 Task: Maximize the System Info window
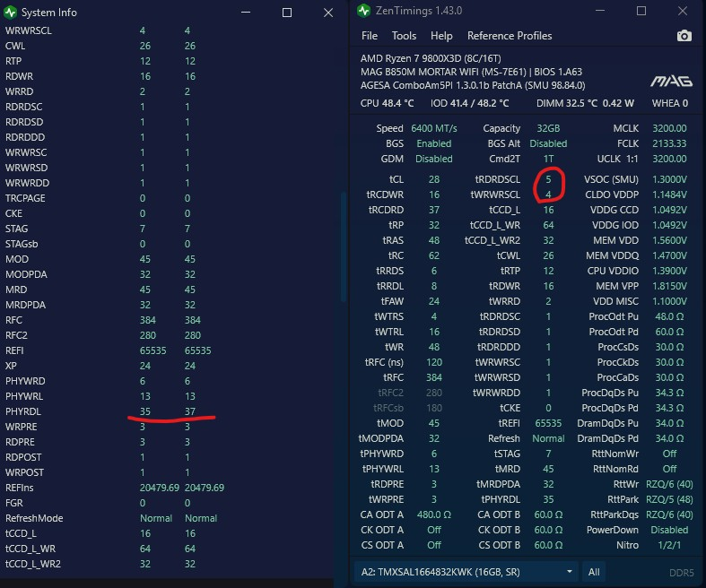point(287,13)
